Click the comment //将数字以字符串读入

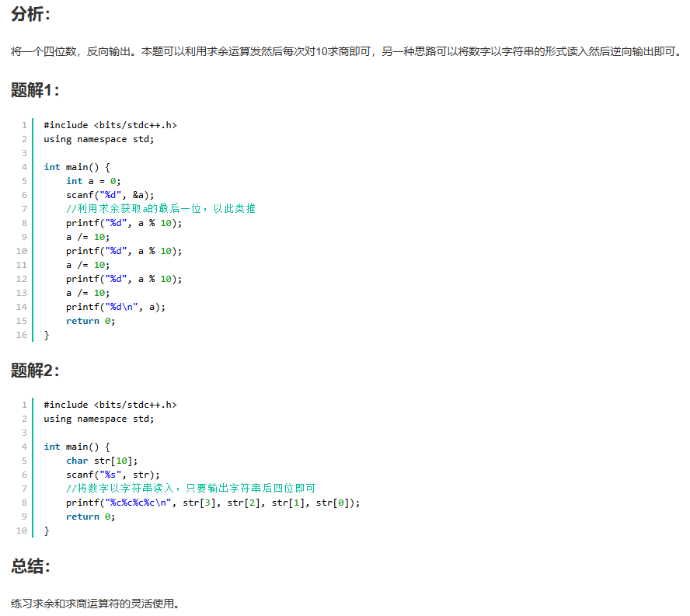tap(190, 489)
